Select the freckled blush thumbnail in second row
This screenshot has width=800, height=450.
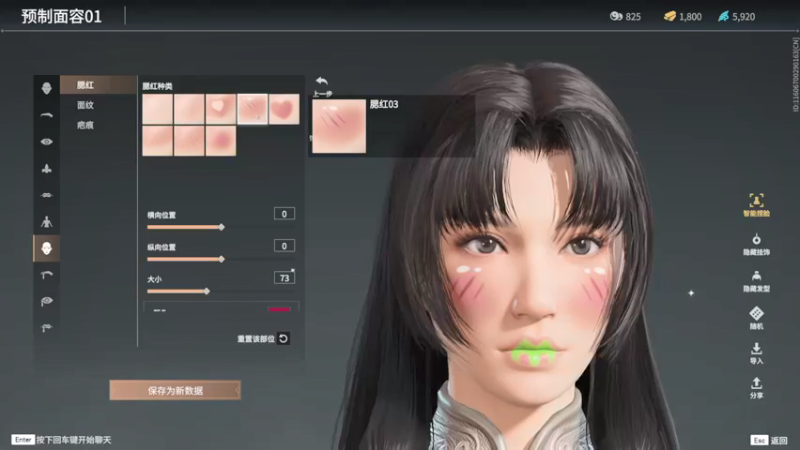189,140
